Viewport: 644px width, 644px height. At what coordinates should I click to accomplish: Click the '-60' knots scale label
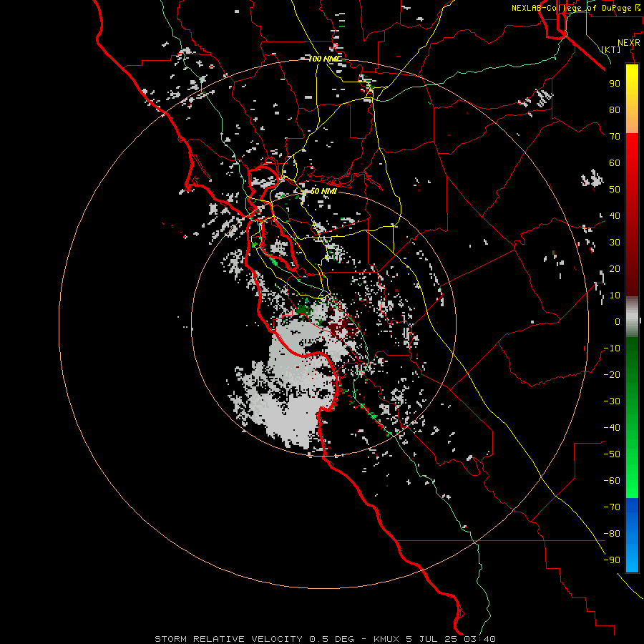[612, 481]
